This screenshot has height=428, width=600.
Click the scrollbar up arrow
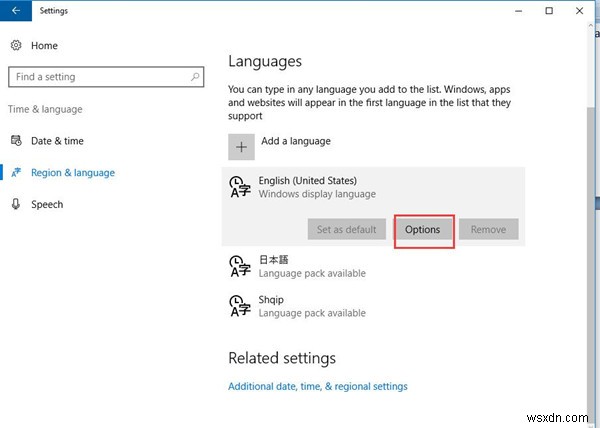[590, 26]
